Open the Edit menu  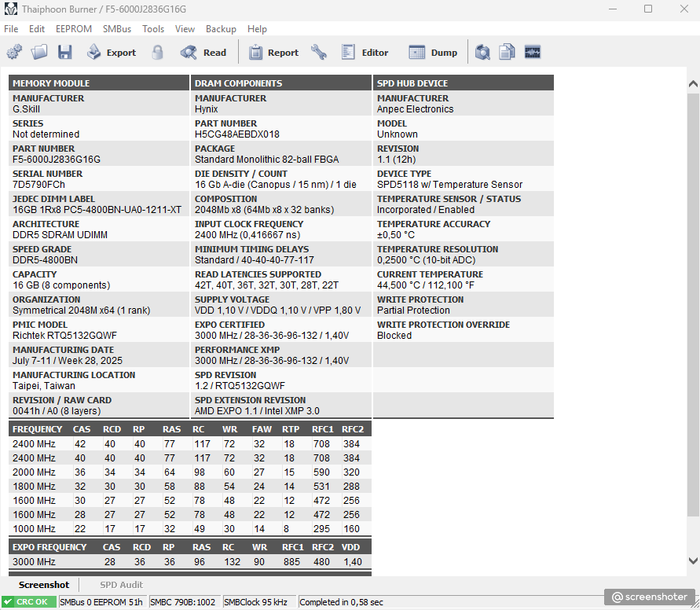pos(37,29)
